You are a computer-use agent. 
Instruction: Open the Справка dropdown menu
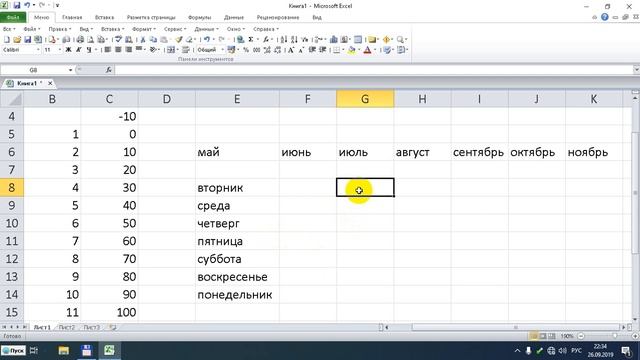point(266,29)
